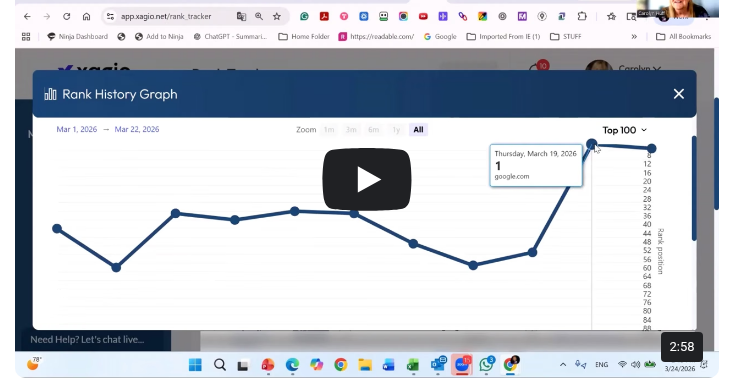Go back with the browser back arrow
The image size is (735, 378).
[27, 16]
